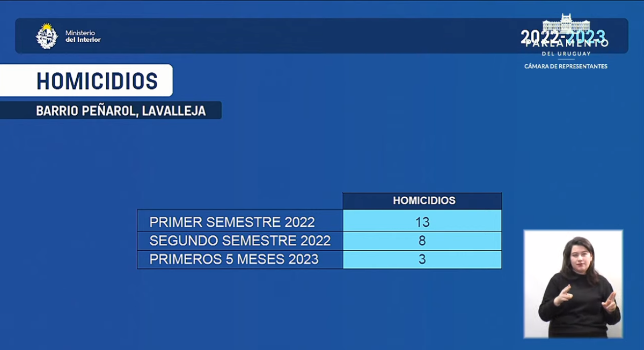Click the "CÁMARA DE REPRESENTANTES" label
The width and height of the screenshot is (644, 350).
click(566, 66)
